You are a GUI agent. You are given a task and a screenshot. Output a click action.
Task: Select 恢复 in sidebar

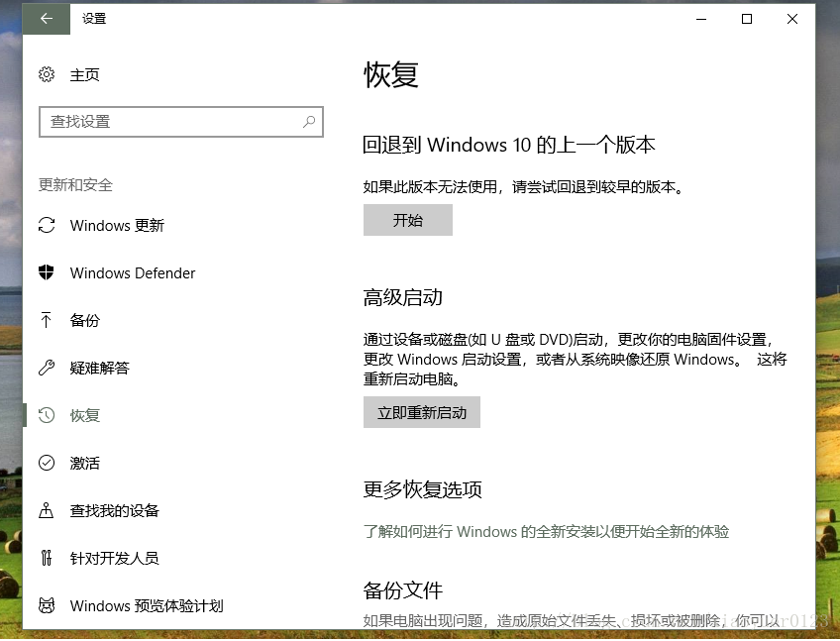pos(84,415)
